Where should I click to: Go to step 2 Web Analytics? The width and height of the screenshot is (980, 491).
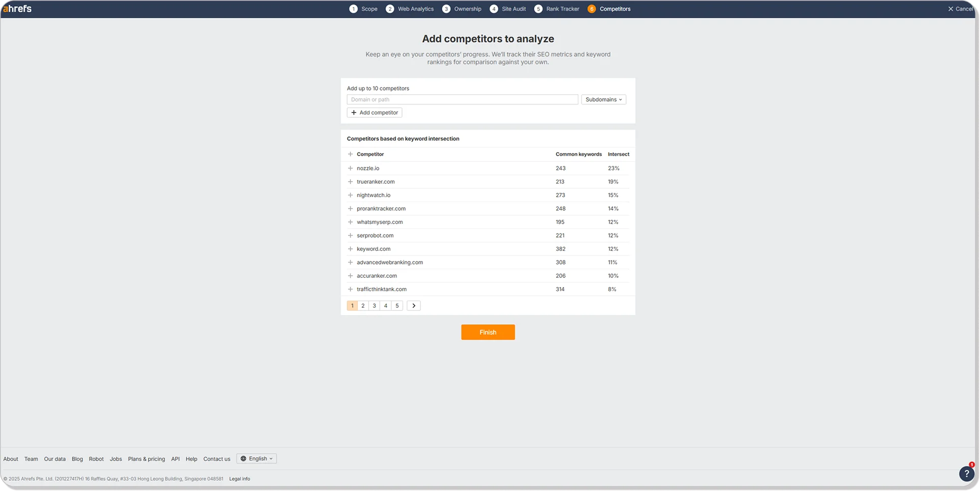point(410,9)
